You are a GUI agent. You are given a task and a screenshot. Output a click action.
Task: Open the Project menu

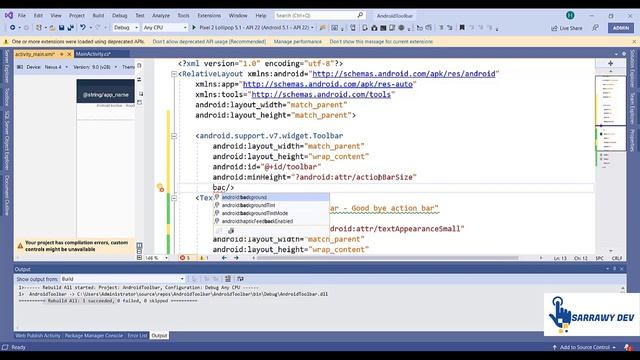click(77, 16)
